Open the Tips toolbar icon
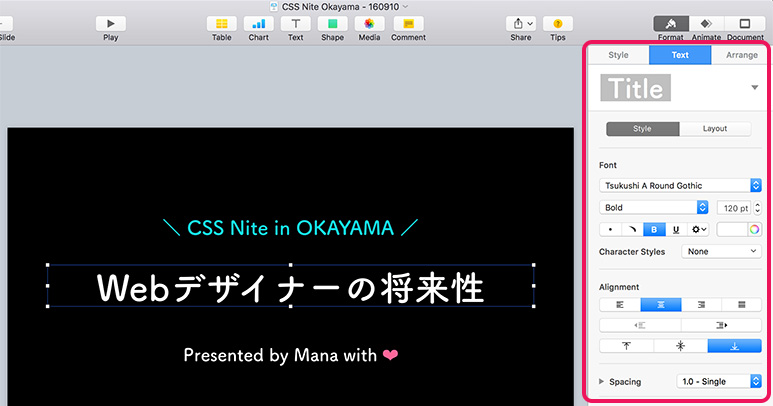This screenshot has width=773, height=406. pyautogui.click(x=558, y=24)
